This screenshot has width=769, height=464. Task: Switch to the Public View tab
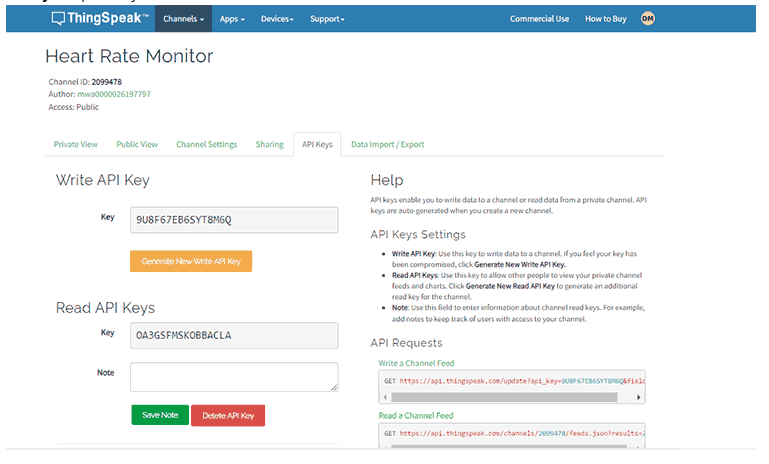(137, 144)
